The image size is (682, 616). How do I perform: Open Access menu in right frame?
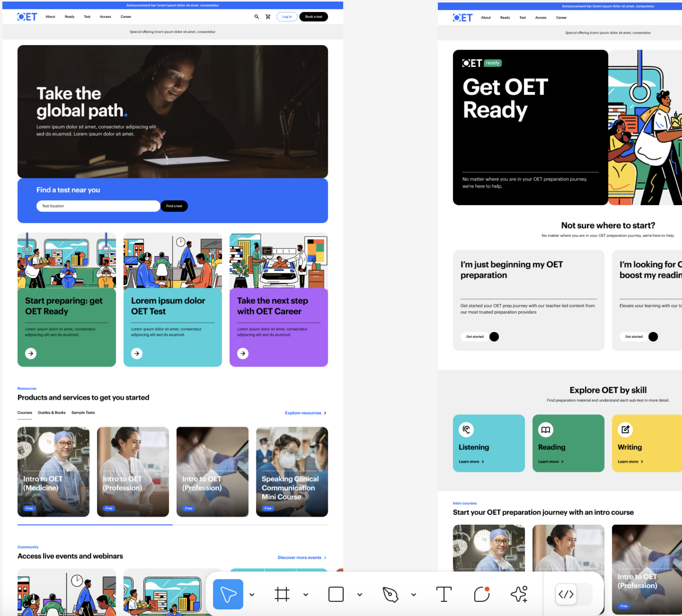tap(541, 18)
